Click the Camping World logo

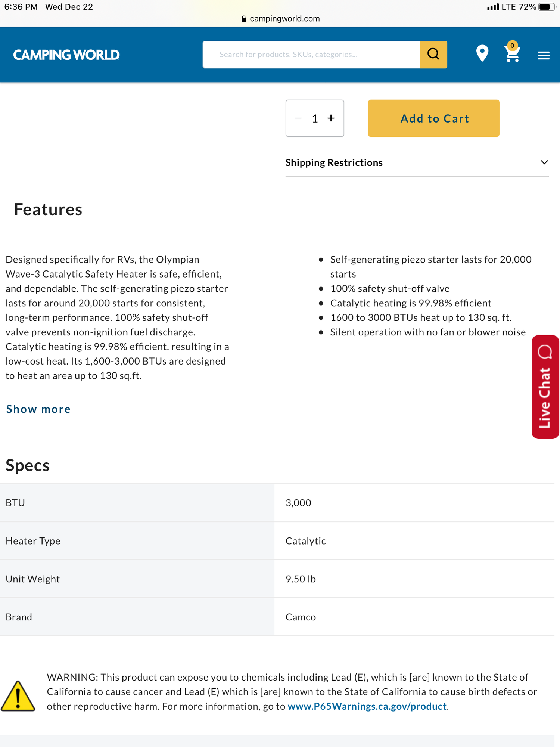(x=66, y=55)
